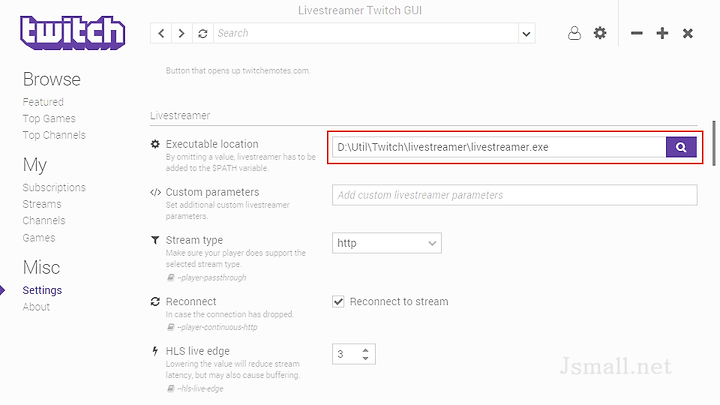This screenshot has height=405, width=720.
Task: Click the Twitch logo
Action: 73,33
